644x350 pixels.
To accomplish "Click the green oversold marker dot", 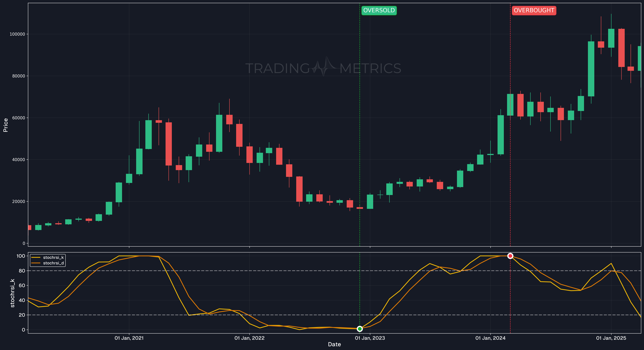I will click(x=360, y=329).
